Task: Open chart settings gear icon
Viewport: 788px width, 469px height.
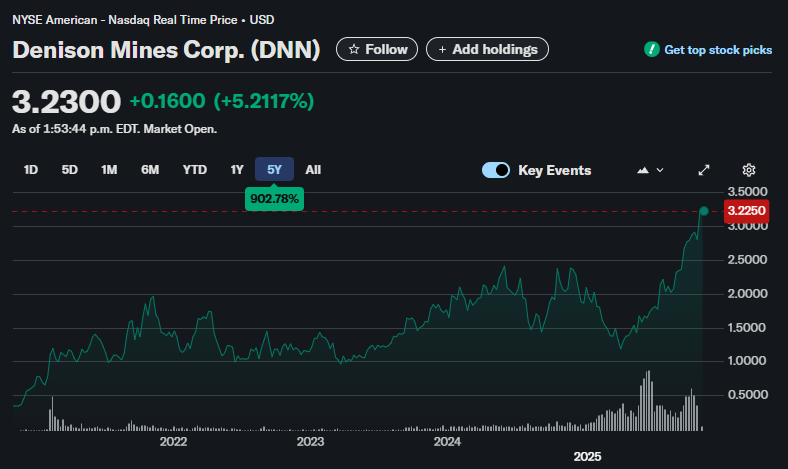Action: [x=749, y=170]
